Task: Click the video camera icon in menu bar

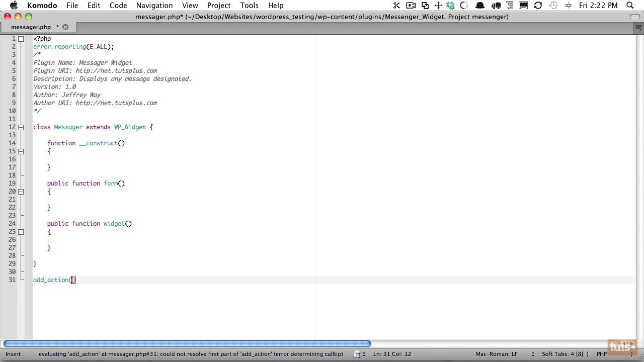Action: [411, 6]
